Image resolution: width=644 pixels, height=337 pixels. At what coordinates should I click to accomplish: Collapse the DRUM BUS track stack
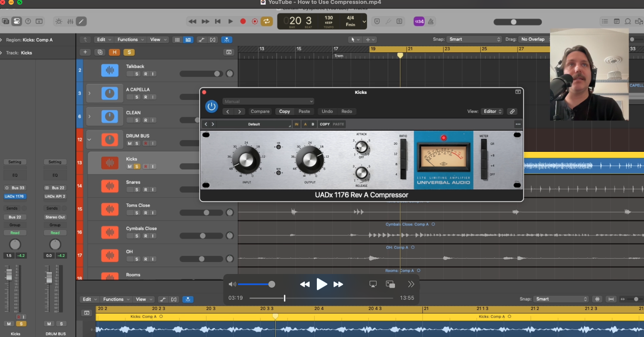point(89,139)
